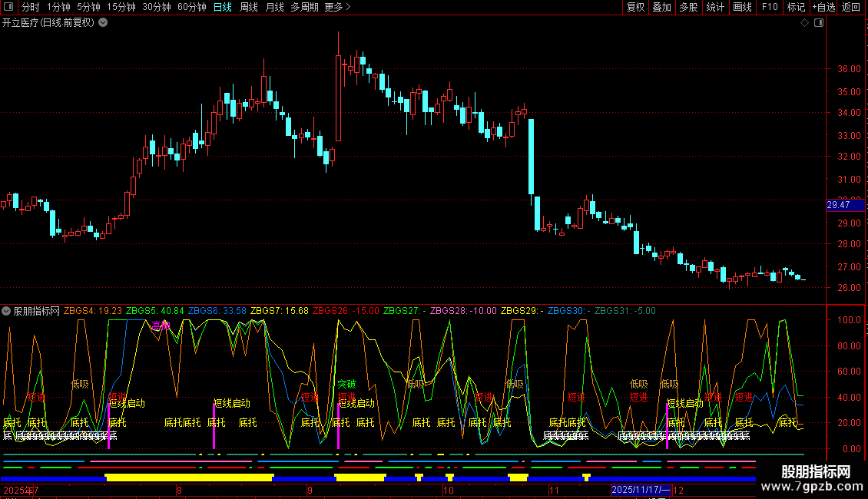Click the 2025年7 label on the time axis
This screenshot has height=499, width=868.
point(21,490)
